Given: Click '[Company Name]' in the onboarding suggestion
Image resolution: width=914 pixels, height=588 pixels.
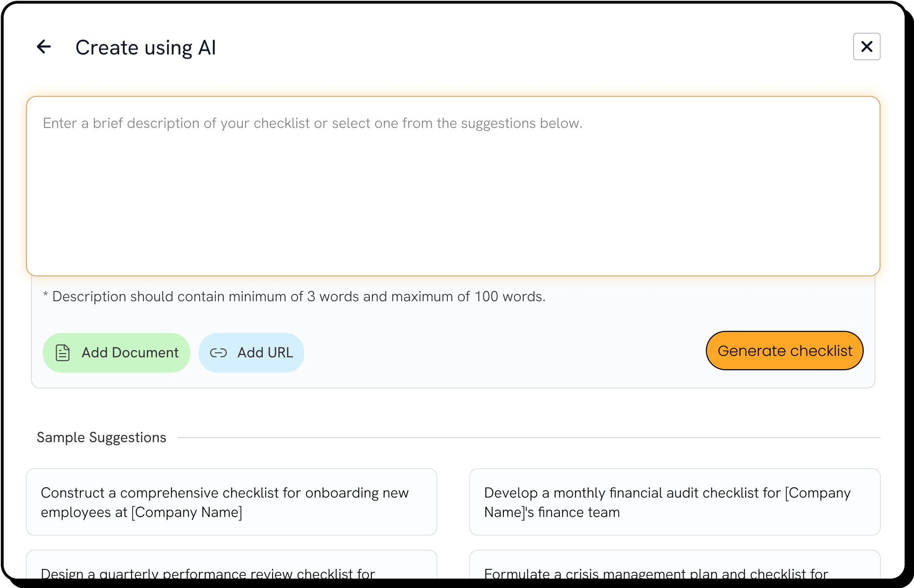Looking at the screenshot, I should [x=187, y=512].
